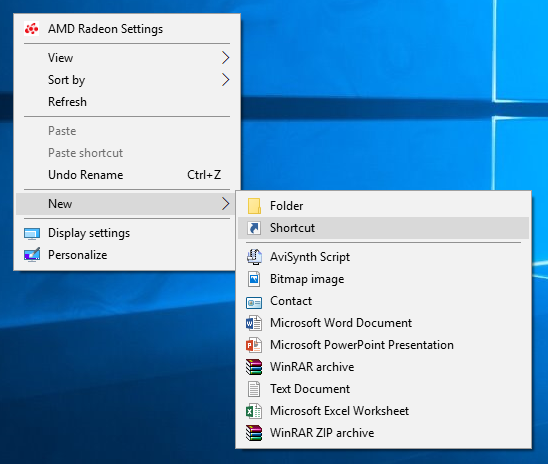Click the Microsoft Word Document icon
Viewport: 548px width, 464px height.
(x=254, y=323)
